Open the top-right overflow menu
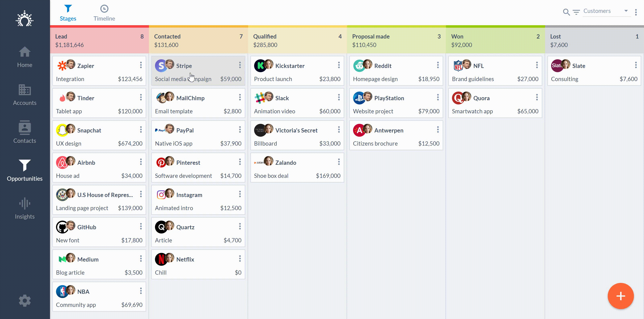The image size is (644, 319). pos(636,12)
